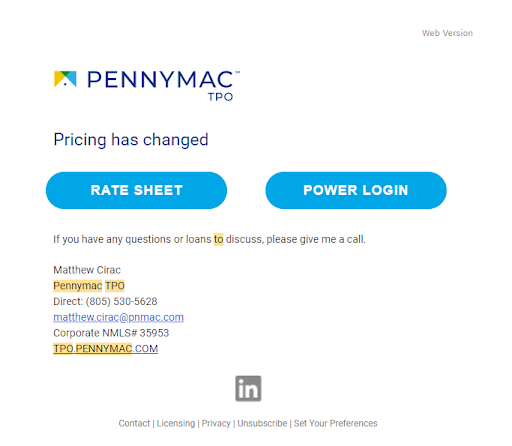Click the Matthew Cirac name
512x446 pixels.
coord(87,270)
